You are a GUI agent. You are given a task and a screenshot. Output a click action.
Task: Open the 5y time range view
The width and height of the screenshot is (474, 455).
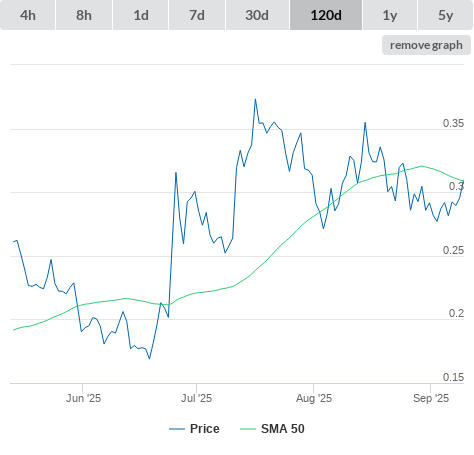coord(445,15)
